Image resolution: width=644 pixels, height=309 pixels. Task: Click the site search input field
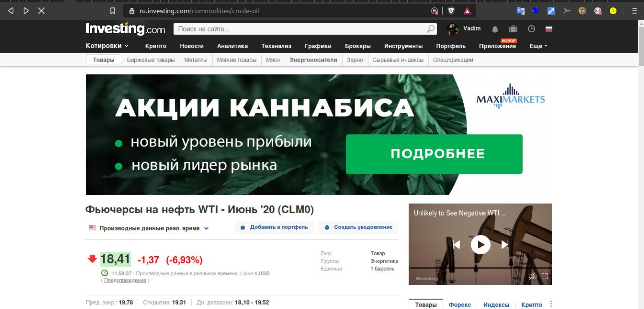(x=300, y=29)
